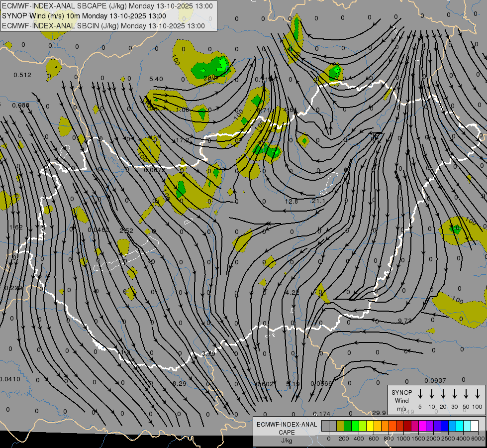This screenshot has width=487, height=448.
Task: Click the '12.8' value on the map
Action: [292, 202]
